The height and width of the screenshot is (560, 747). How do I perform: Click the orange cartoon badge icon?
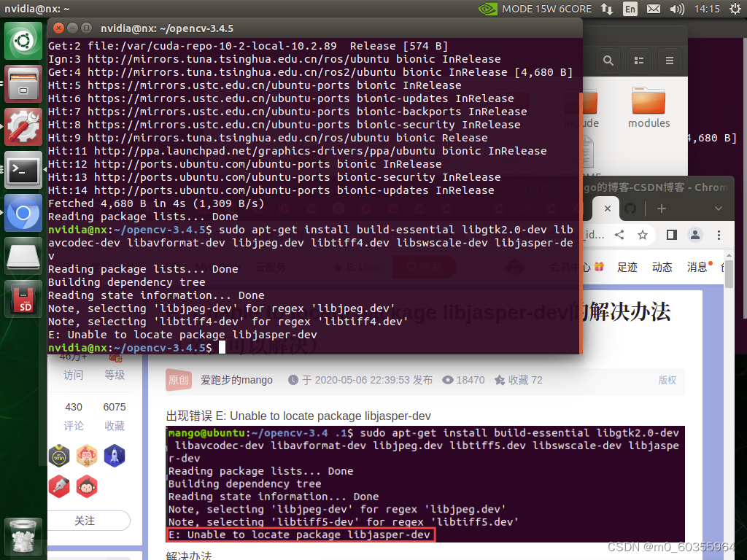[x=87, y=456]
